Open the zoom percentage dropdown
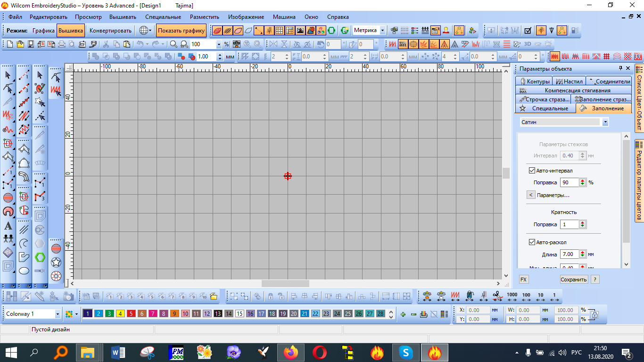This screenshot has width=644, height=362. point(219,44)
